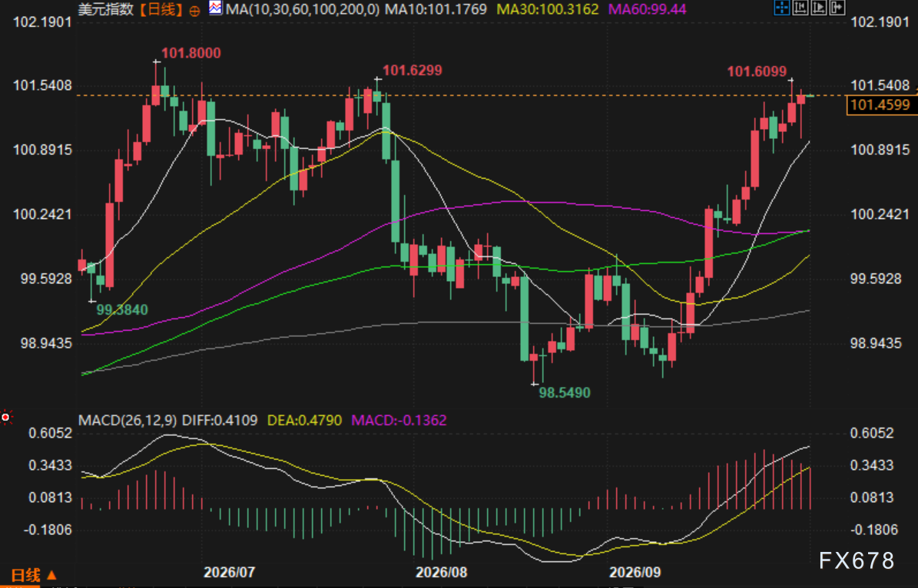Click the MACD(26,12,9) parameters label

[x=128, y=420]
